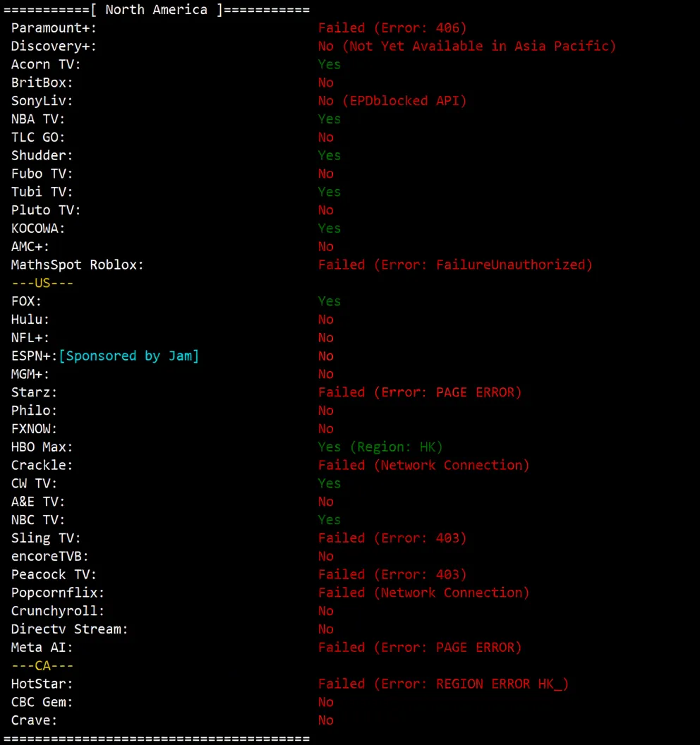Click the Starz PAGE ERROR result
Image resolution: width=700 pixels, height=745 pixels.
point(420,392)
